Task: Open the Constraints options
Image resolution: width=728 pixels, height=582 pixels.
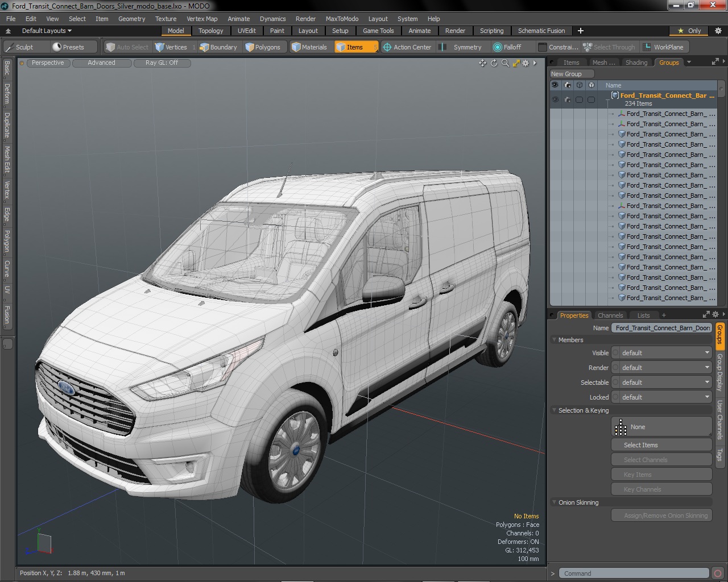Action: [559, 47]
